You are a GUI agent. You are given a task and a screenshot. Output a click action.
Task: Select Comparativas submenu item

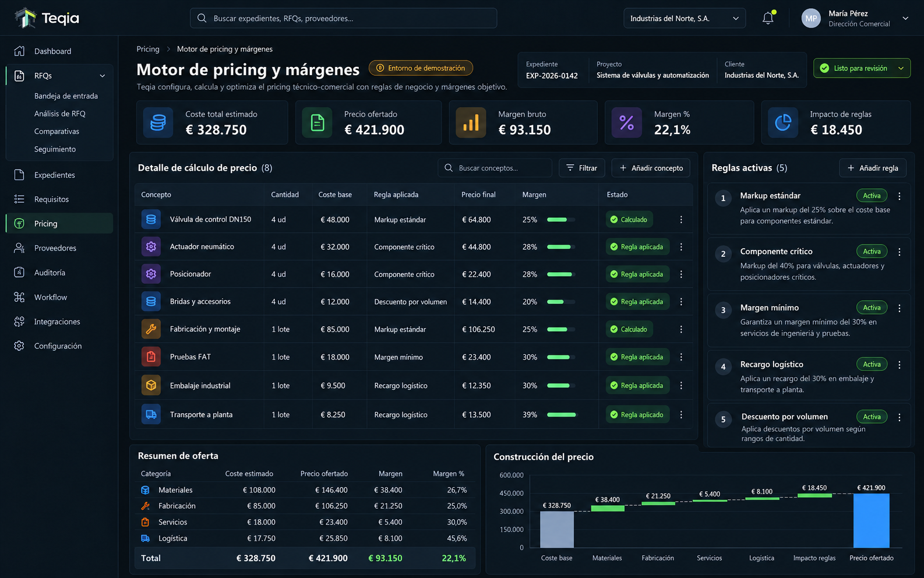(57, 132)
